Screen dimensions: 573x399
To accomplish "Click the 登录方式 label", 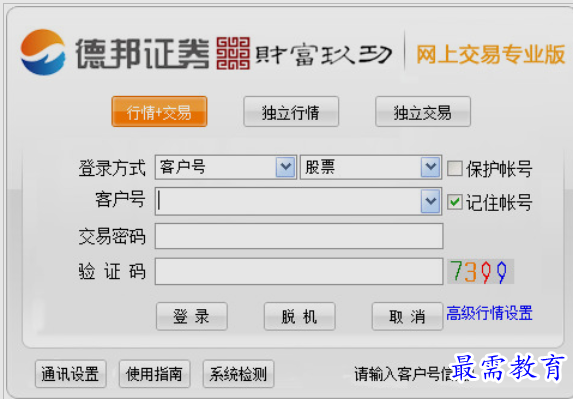I will pos(112,168).
